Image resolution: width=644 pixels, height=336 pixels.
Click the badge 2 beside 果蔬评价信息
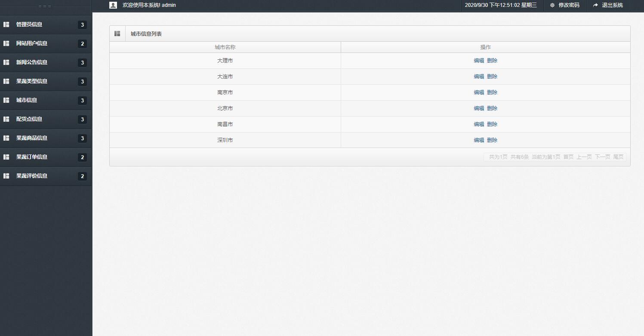point(82,176)
